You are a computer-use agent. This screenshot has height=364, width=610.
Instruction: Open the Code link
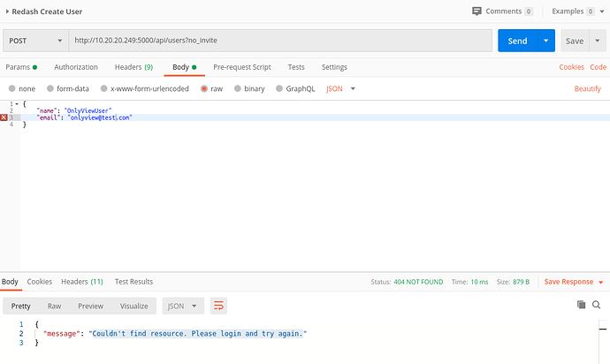[598, 67]
